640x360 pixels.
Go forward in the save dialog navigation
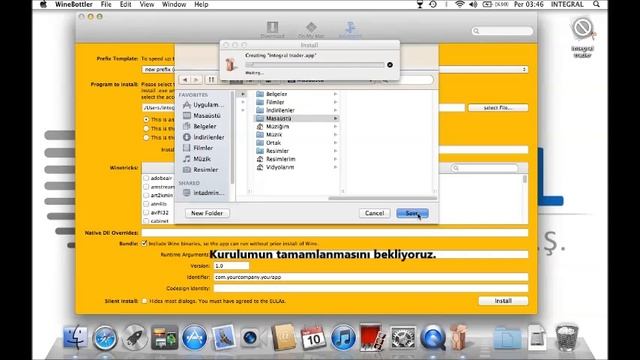[x=196, y=80]
